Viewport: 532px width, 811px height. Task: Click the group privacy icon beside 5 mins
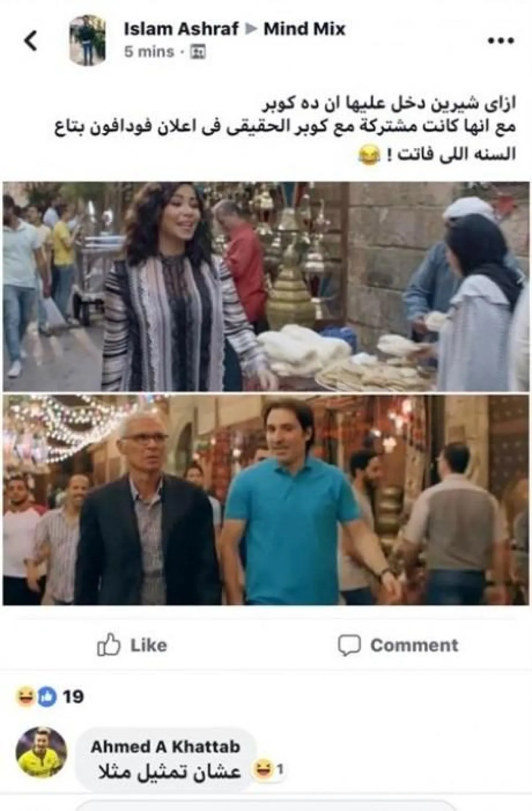click(197, 52)
